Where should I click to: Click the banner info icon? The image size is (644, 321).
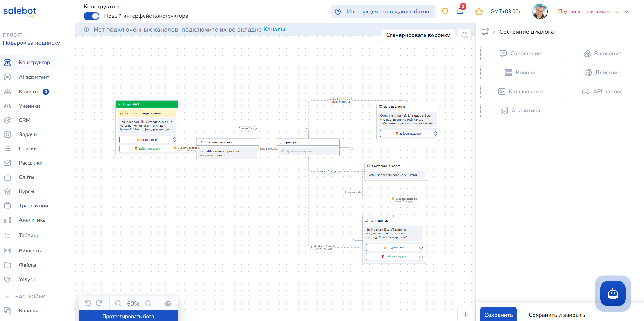click(x=86, y=30)
